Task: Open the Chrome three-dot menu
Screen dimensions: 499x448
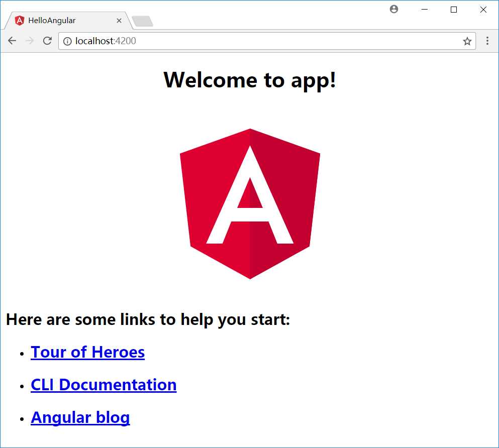Action: click(x=487, y=41)
